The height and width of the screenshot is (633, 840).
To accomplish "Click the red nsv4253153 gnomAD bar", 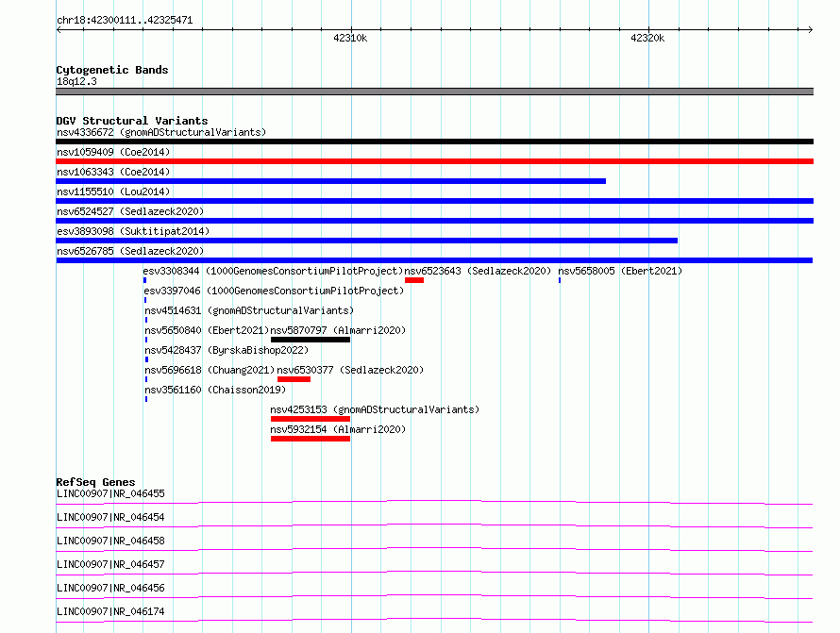I will (x=311, y=419).
